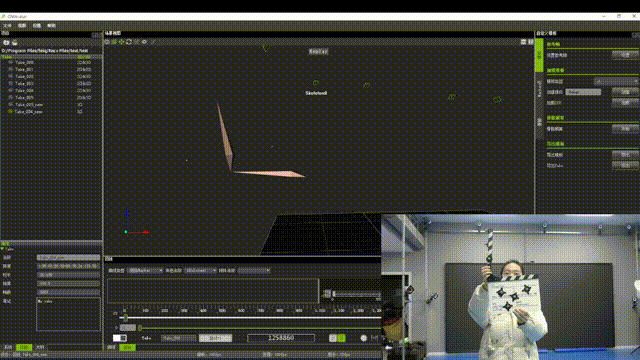Click the timecode display 1258860
The height and width of the screenshot is (360, 640).
click(x=281, y=338)
